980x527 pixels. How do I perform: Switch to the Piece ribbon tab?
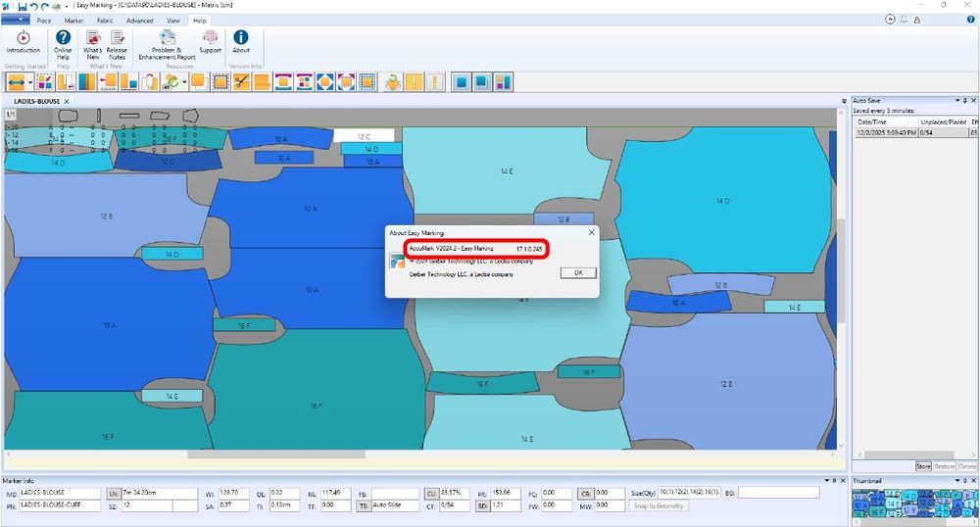pos(44,21)
